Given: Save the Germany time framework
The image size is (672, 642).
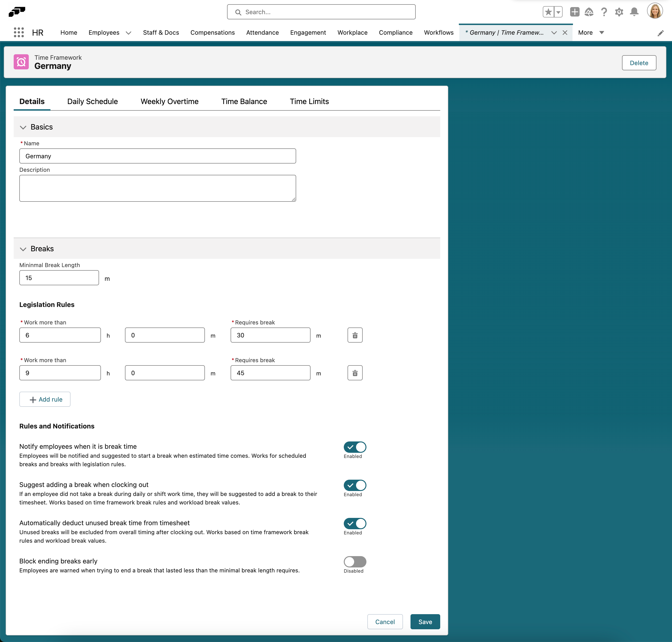Looking at the screenshot, I should (425, 621).
